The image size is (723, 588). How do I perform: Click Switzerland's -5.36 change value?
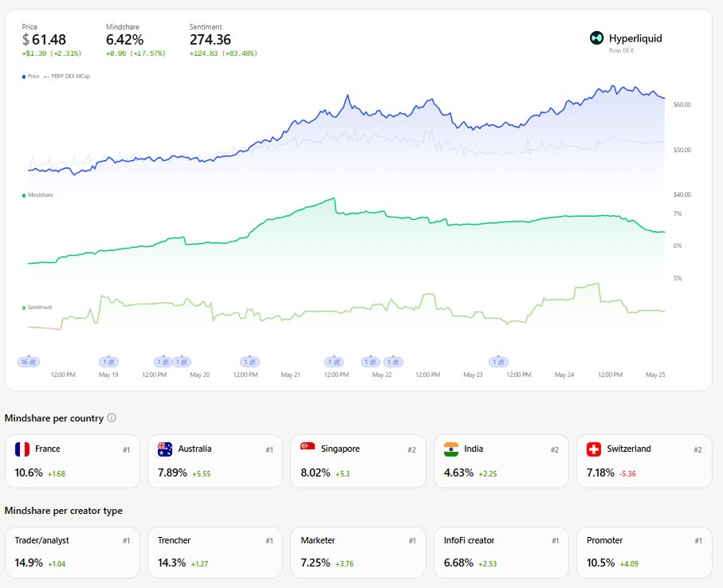[x=627, y=474]
